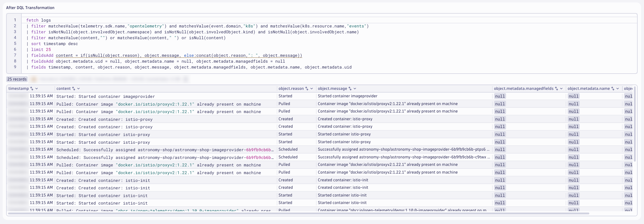Open the object.reason column dropdown chevron

(x=312, y=89)
